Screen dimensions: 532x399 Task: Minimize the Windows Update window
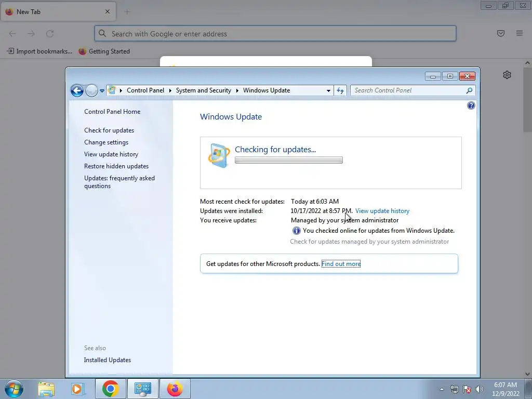(433, 76)
